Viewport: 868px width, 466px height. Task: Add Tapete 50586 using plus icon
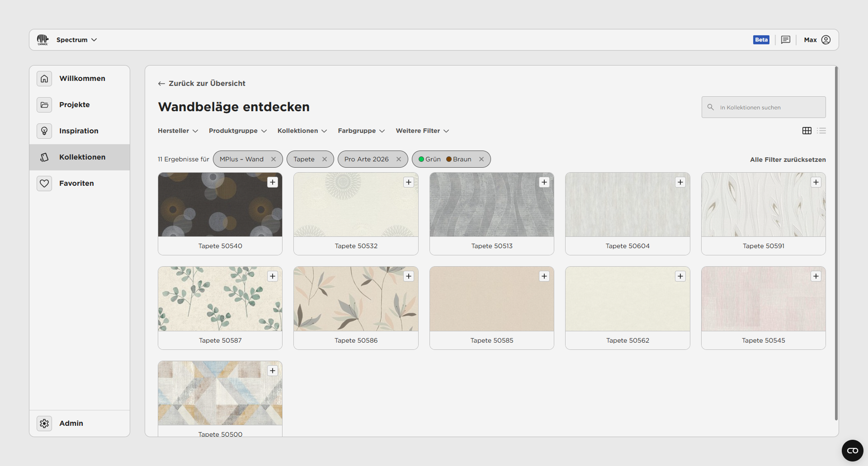pos(409,276)
